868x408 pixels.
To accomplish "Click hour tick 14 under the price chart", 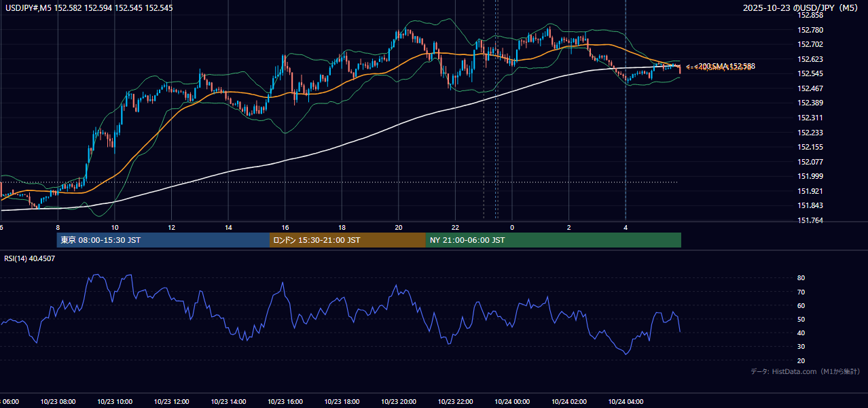I will click(x=228, y=228).
